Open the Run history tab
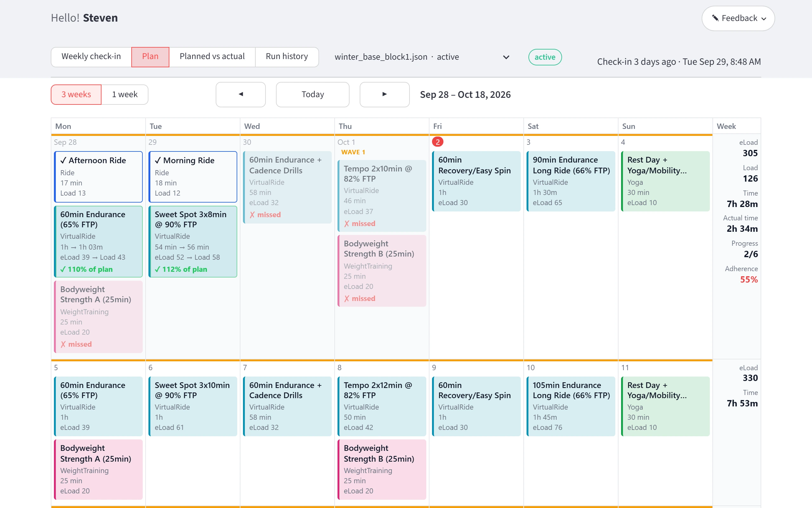812x508 pixels. pos(287,57)
